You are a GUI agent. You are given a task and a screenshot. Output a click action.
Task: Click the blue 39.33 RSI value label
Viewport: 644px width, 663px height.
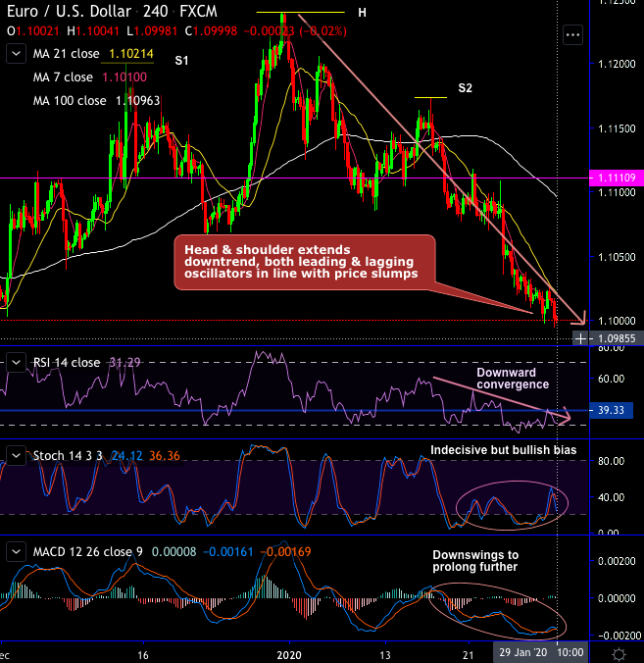(611, 410)
